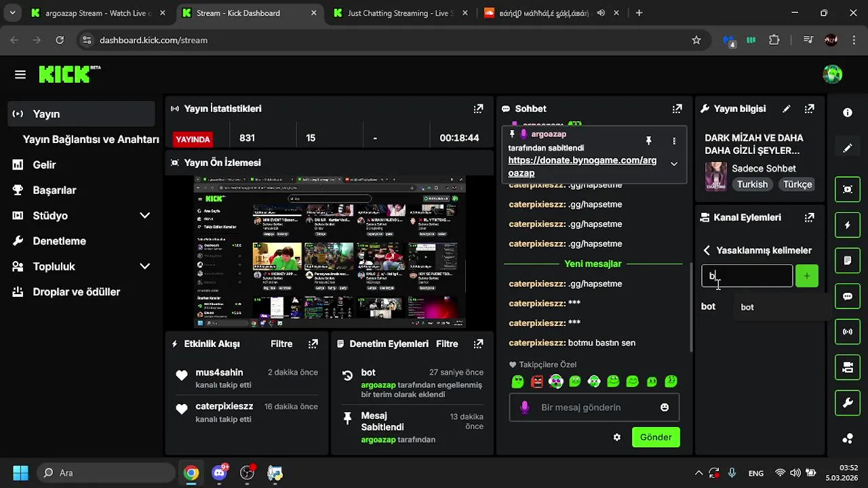Switch to argoazap Stream browser tab
This screenshot has width=868, height=488.
[99, 13]
